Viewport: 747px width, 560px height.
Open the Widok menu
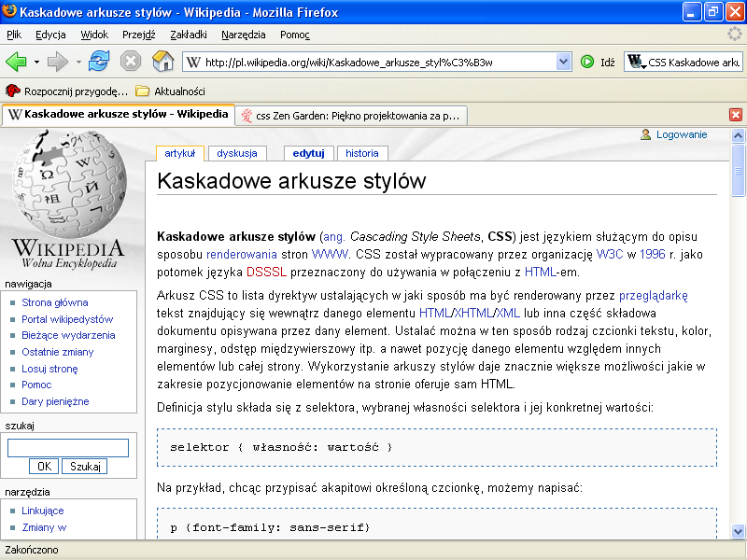pyautogui.click(x=94, y=35)
